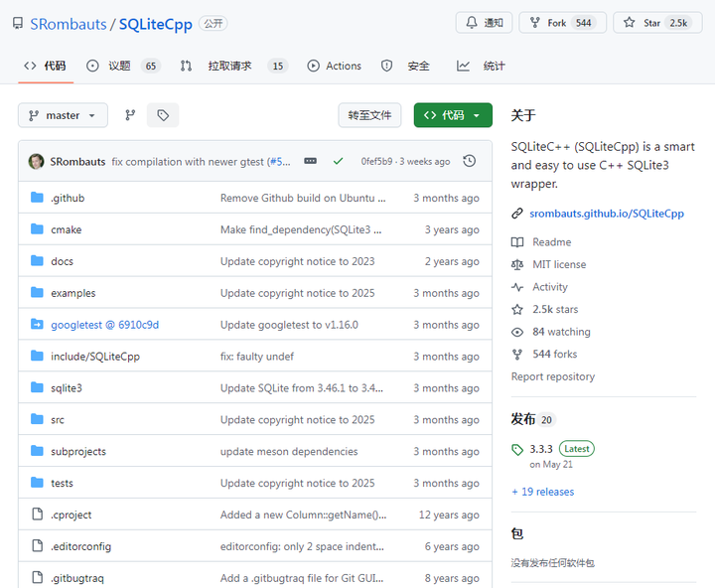Screen dimensions: 715x588
Task: Click the MIT license scale icon
Action: coord(517,264)
